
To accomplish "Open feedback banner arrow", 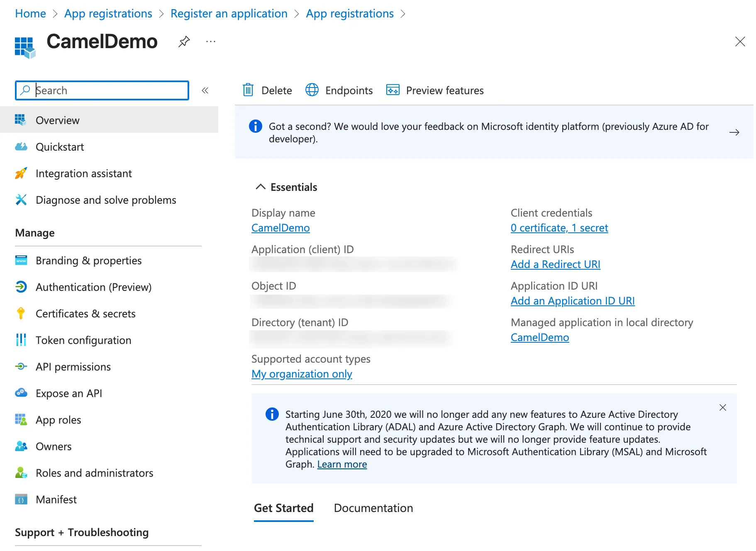I will coord(734,132).
